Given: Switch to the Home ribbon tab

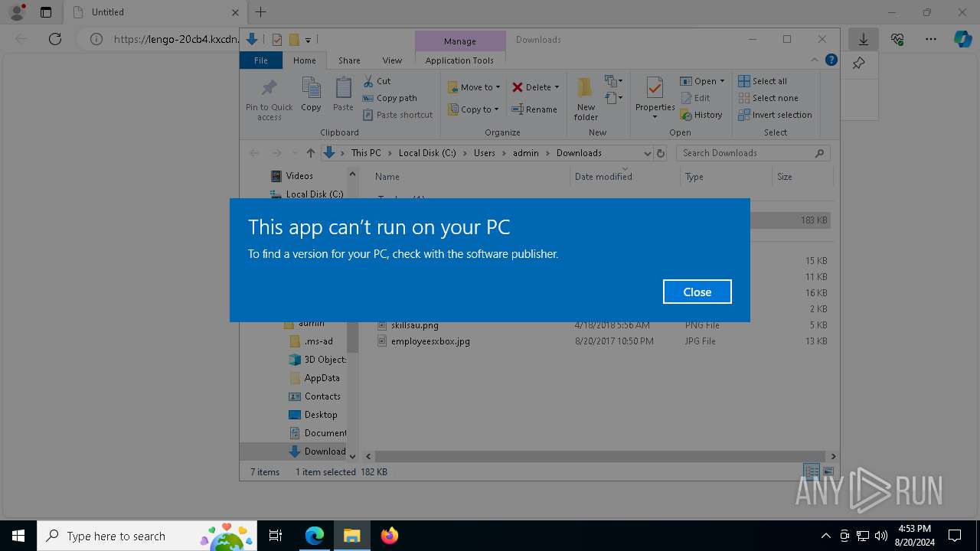Looking at the screenshot, I should click(304, 60).
